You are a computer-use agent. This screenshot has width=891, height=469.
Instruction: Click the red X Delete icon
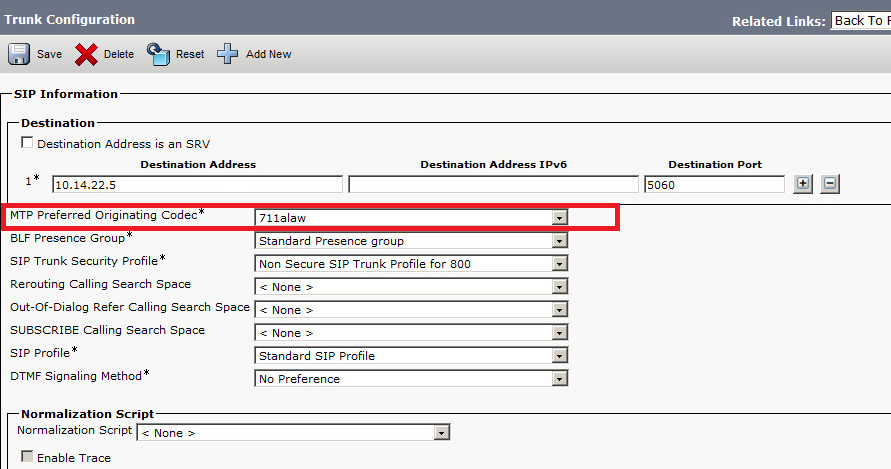point(86,55)
